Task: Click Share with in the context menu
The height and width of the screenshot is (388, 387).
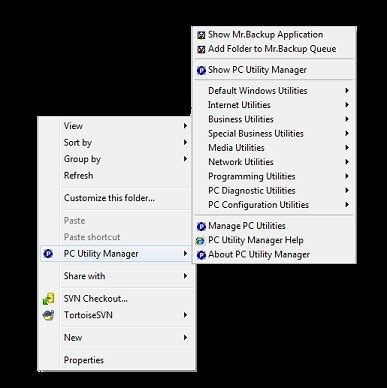Action: 116,276
